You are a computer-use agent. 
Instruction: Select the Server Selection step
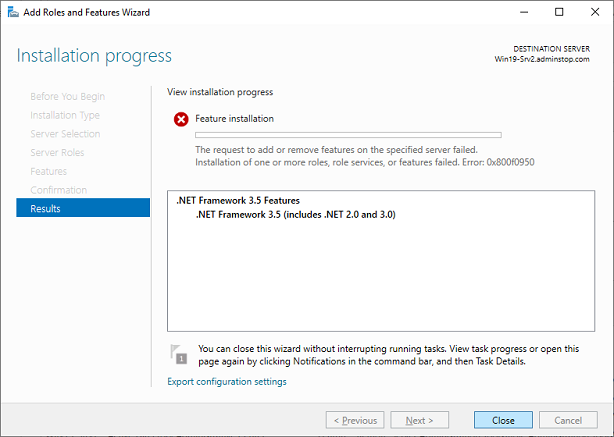[x=65, y=134]
